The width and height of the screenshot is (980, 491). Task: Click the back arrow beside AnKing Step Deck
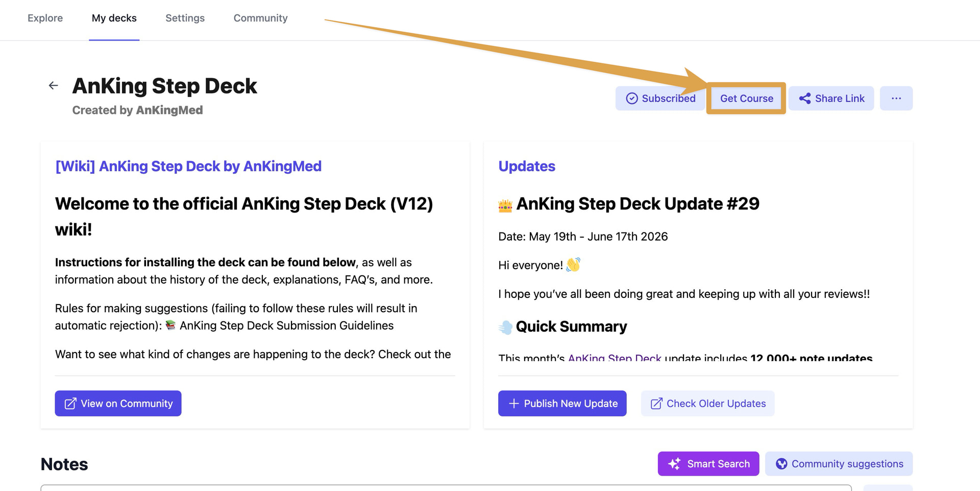pos(53,85)
